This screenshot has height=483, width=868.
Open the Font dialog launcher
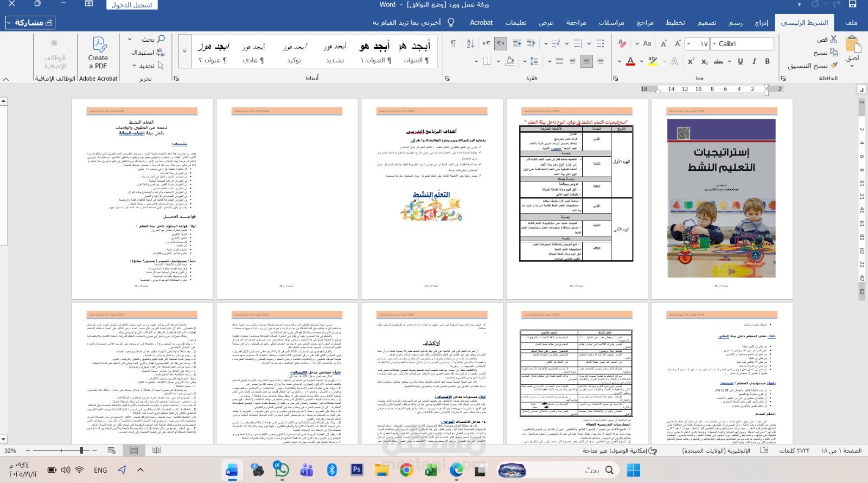click(616, 79)
